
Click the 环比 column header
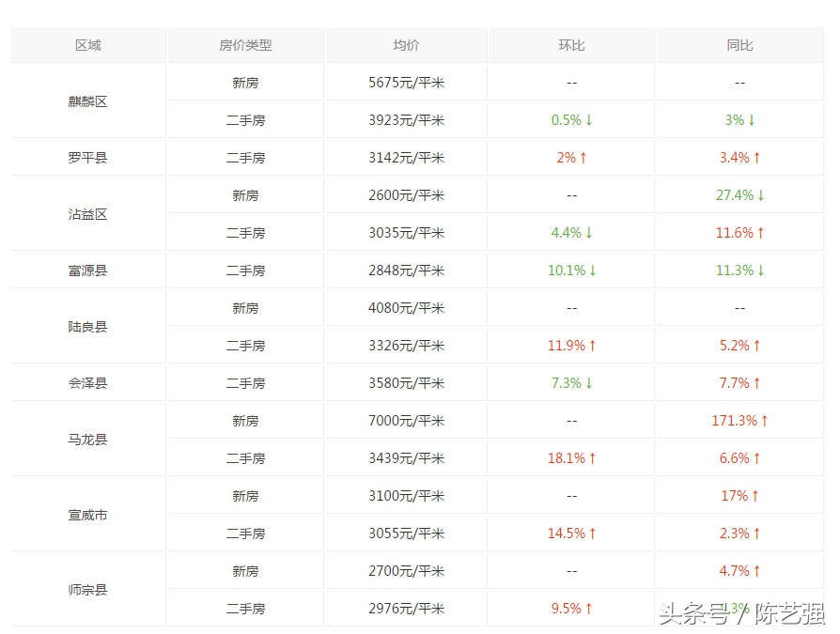click(x=571, y=45)
